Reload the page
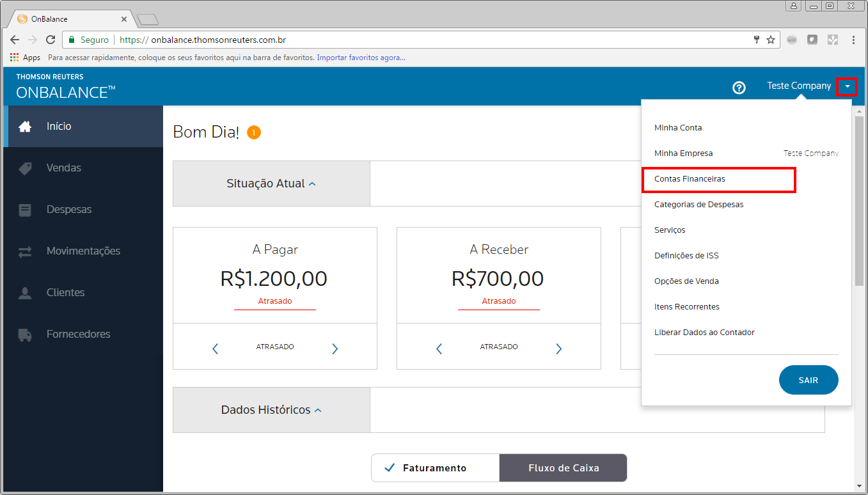The image size is (868, 495). click(51, 40)
